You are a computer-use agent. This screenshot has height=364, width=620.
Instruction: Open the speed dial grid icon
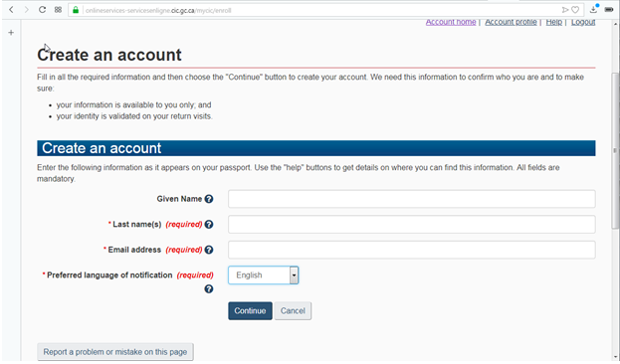(x=58, y=10)
